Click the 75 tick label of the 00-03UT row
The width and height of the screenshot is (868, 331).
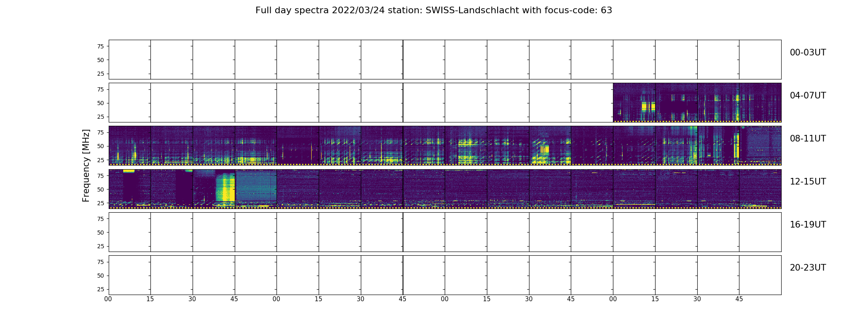(100, 46)
